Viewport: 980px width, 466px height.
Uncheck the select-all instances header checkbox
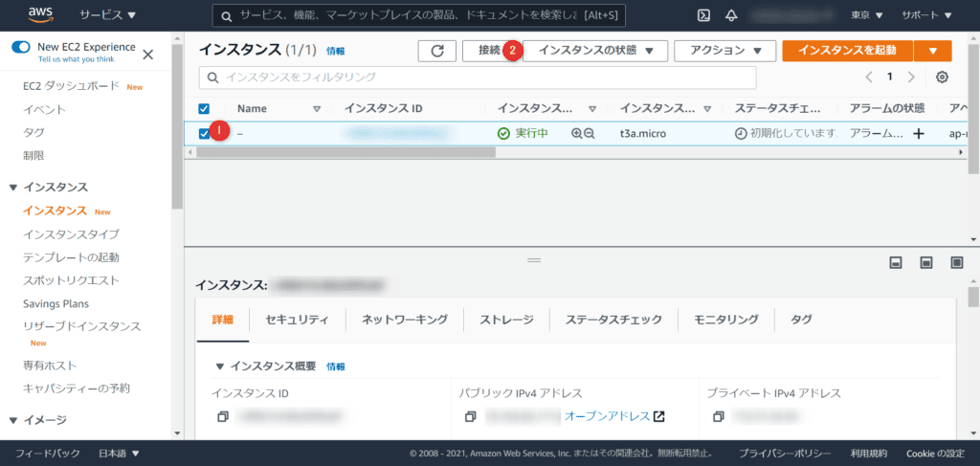pos(204,109)
